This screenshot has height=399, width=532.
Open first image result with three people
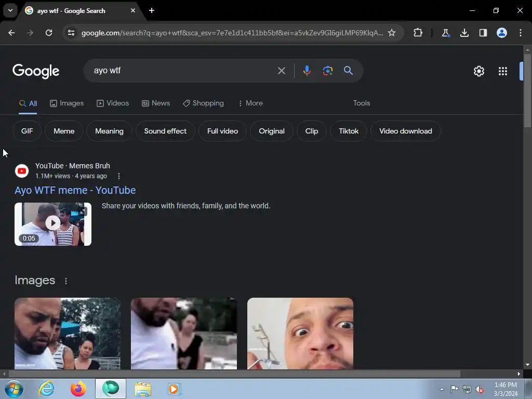coord(68,334)
